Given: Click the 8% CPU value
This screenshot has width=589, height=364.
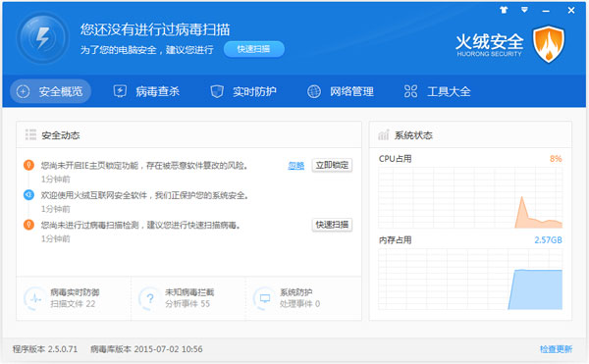Looking at the screenshot, I should (556, 159).
